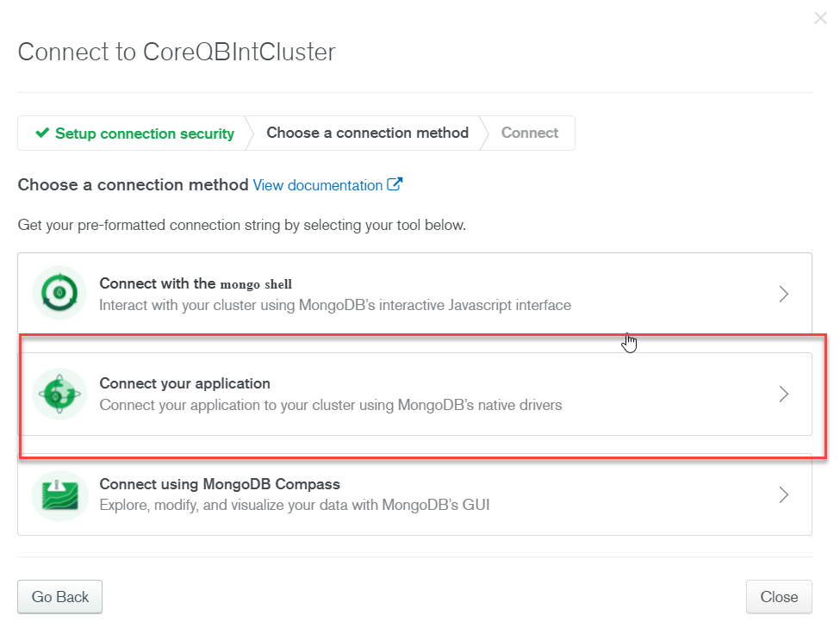Click the green checkmark on Setup connection security
Viewport: 840px width, 634px height.
pos(41,134)
